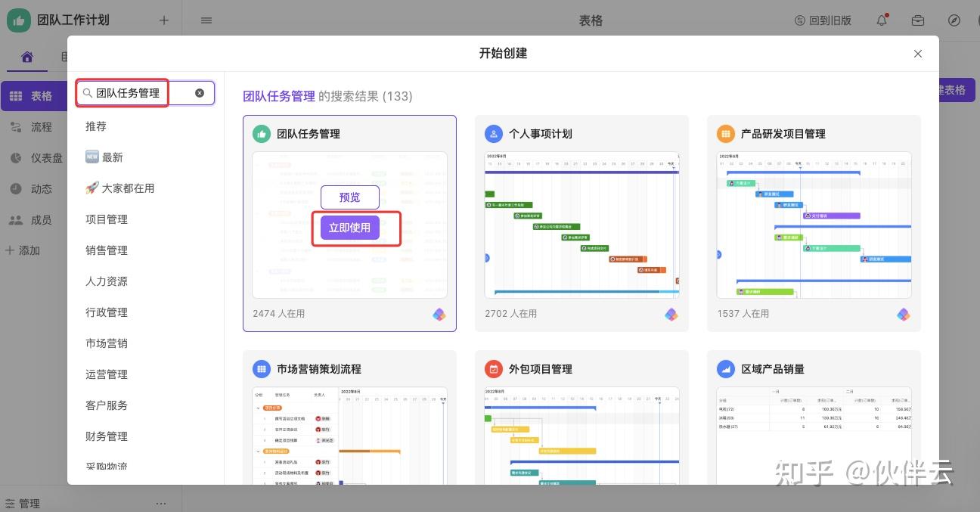Click 添加 in the left sidebar
The width and height of the screenshot is (980, 512).
(x=23, y=250)
